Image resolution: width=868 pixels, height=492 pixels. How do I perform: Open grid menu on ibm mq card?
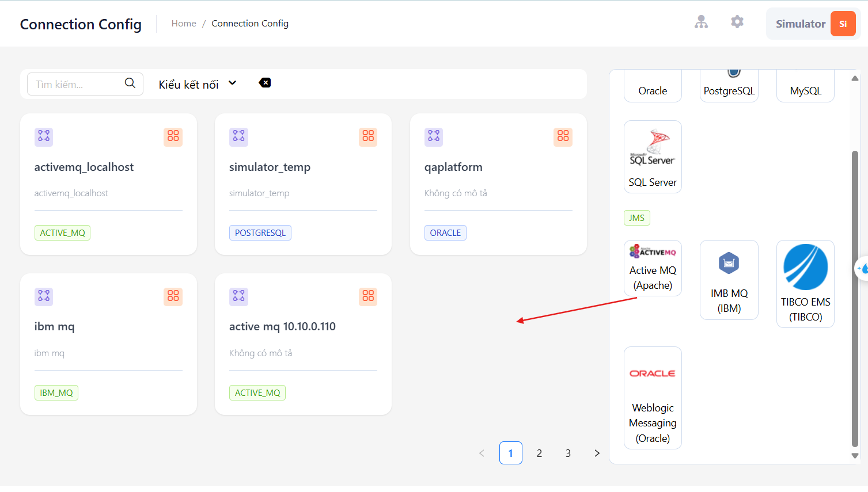(173, 296)
